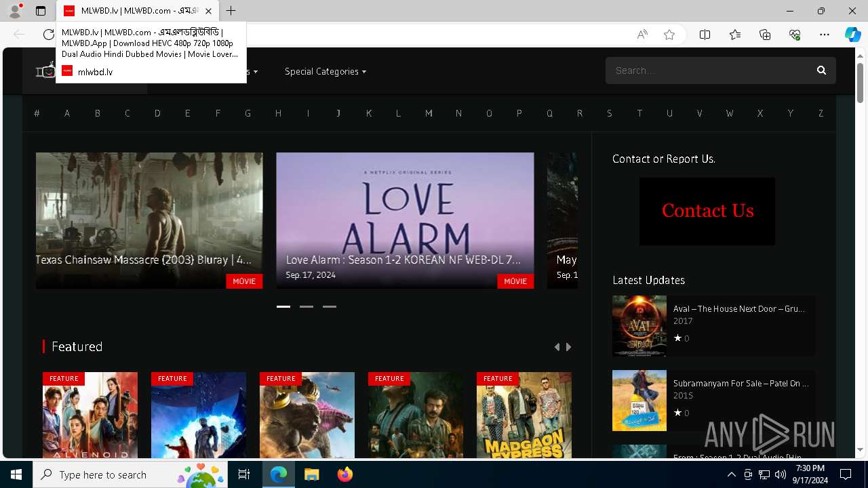
Task: Filter titles by letter S
Action: (x=610, y=113)
